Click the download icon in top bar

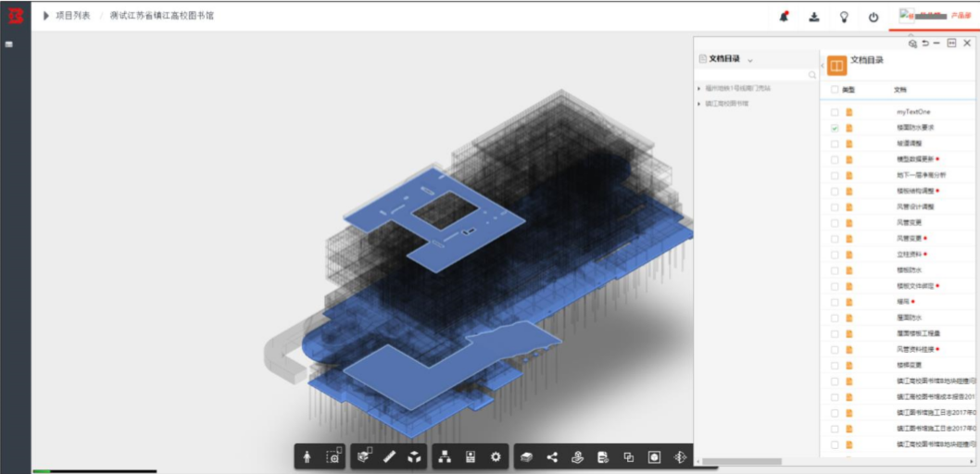tap(814, 17)
